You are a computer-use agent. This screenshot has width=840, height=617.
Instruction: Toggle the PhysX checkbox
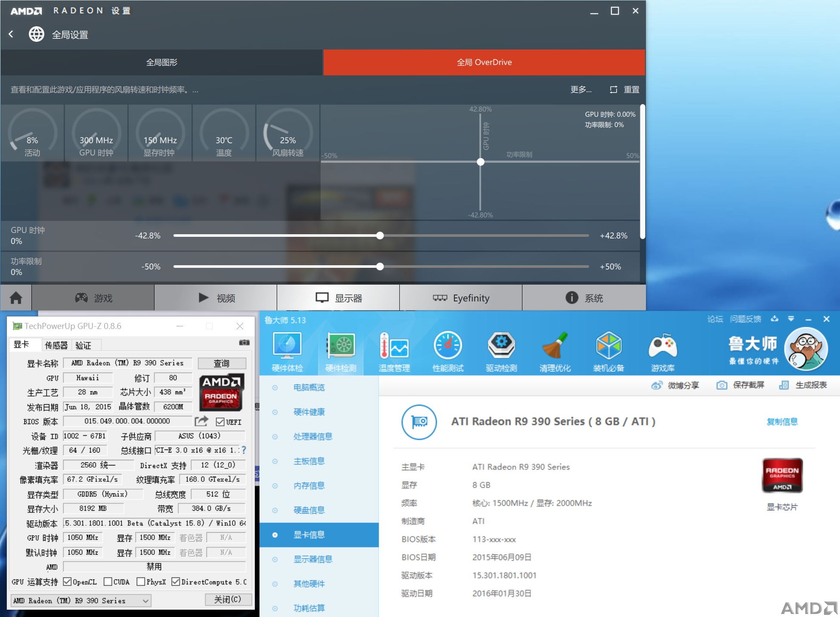141,582
